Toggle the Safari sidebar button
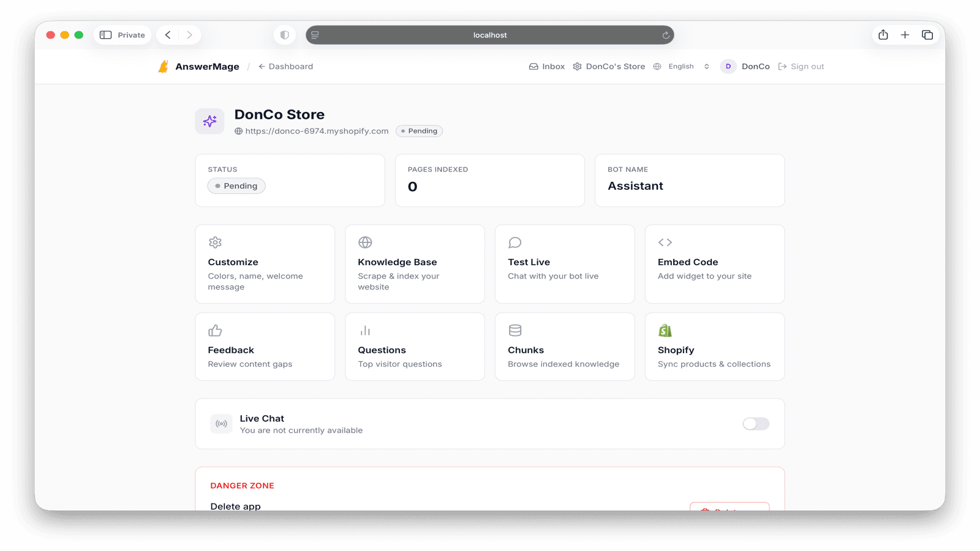This screenshot has height=551, width=980. [106, 35]
